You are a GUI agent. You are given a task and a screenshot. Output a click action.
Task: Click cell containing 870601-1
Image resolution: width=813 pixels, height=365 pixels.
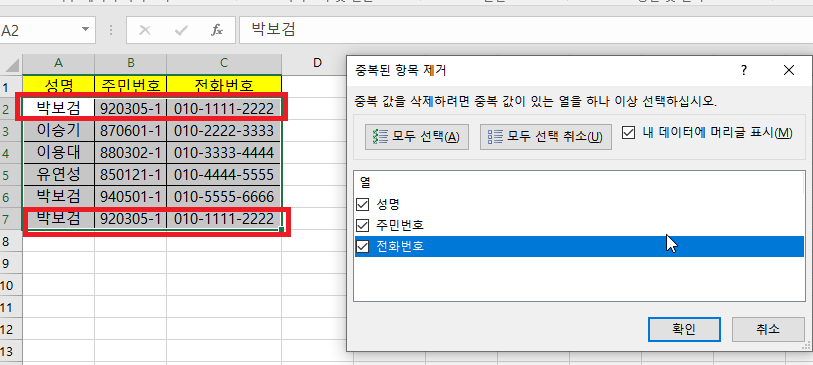pyautogui.click(x=131, y=131)
